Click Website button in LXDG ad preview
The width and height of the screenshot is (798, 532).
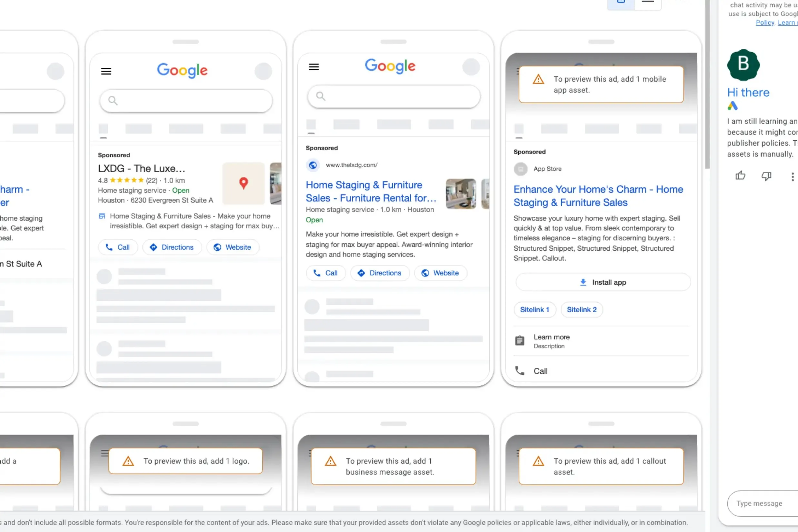[x=233, y=247]
